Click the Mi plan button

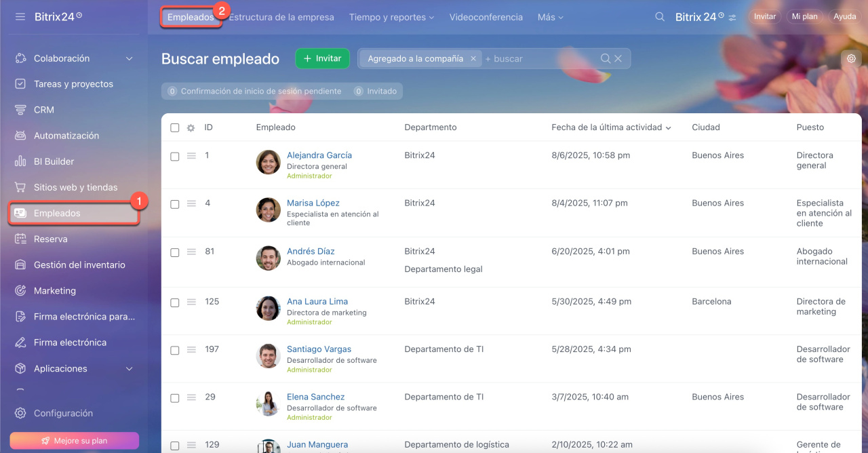(x=804, y=17)
